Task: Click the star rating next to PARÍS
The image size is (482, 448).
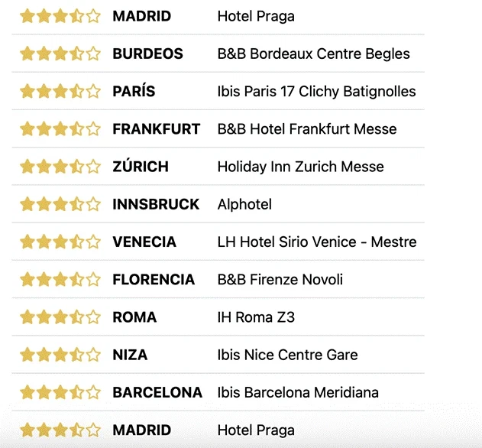Action: pyautogui.click(x=60, y=91)
